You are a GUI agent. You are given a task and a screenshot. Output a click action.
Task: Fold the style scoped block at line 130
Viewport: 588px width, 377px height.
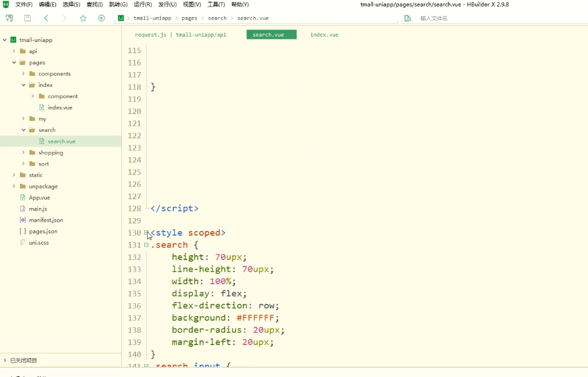click(x=146, y=233)
